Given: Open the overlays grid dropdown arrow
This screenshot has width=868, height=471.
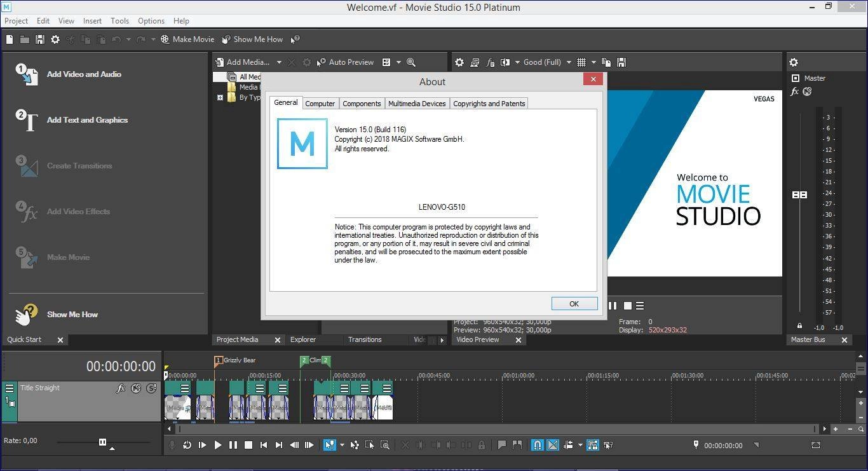Looking at the screenshot, I should point(593,62).
